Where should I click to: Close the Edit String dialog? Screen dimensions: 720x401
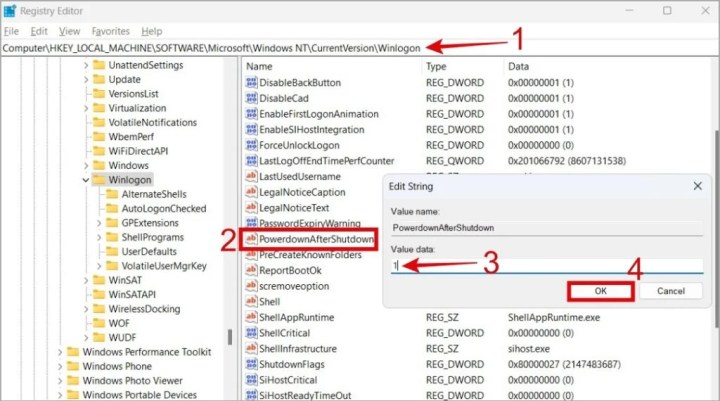coord(698,186)
